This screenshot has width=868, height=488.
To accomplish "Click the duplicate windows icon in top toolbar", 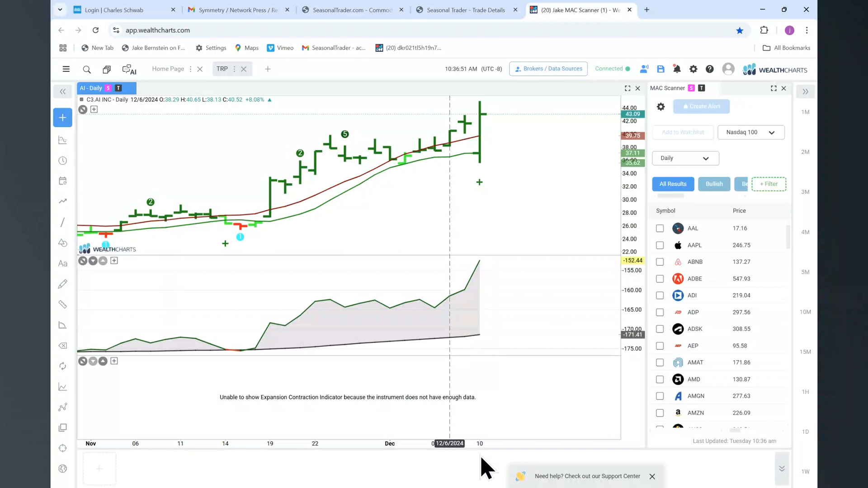I will coord(107,69).
